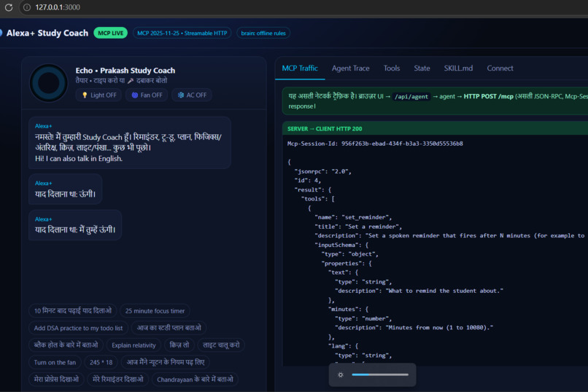This screenshot has height=392, width=588.
Task: Click the SERVER → CLIENT HTTP 200 header
Action: click(435, 129)
